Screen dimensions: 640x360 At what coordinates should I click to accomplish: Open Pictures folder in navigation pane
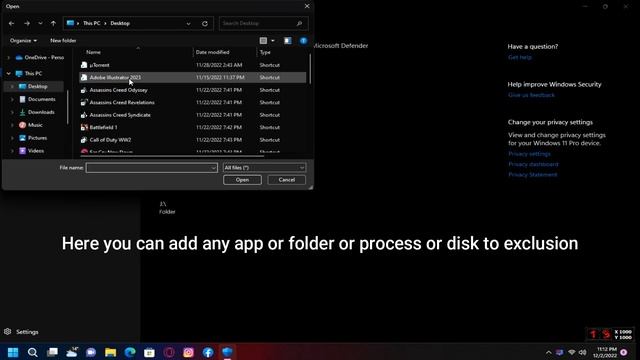pos(37,138)
